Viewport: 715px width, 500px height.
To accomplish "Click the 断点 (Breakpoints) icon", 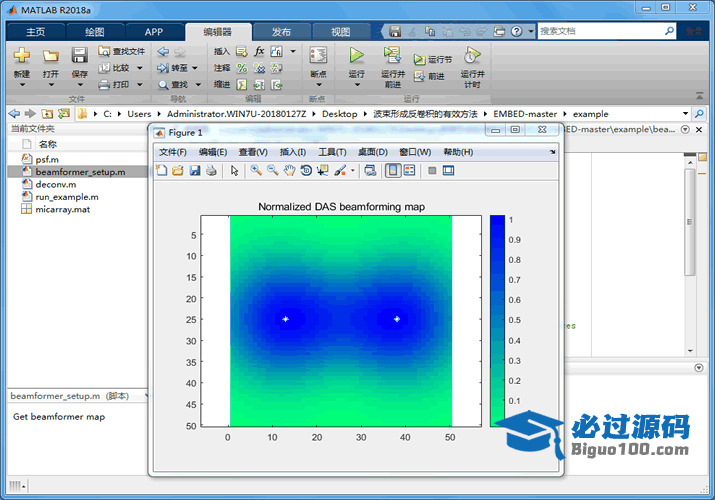I will (x=318, y=56).
